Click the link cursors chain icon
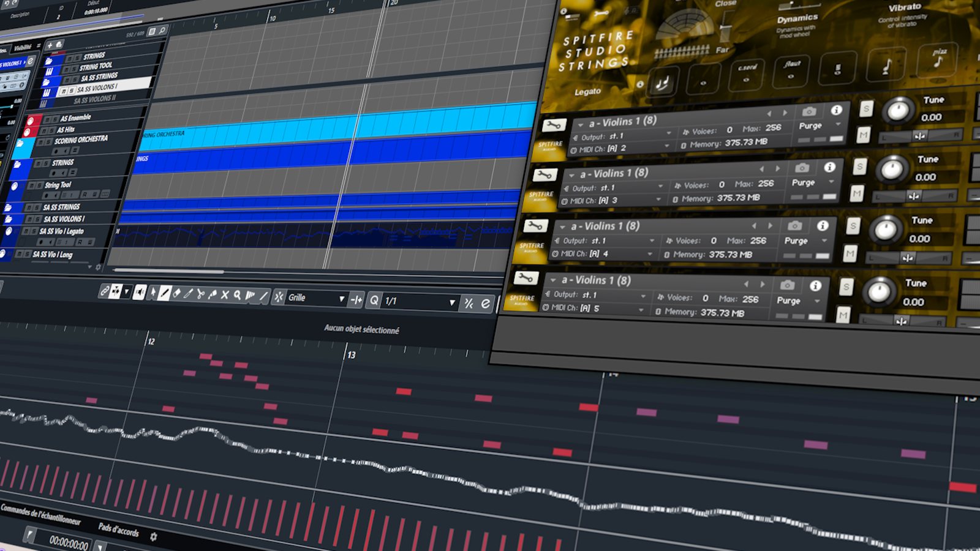The height and width of the screenshot is (551, 980). [x=104, y=291]
